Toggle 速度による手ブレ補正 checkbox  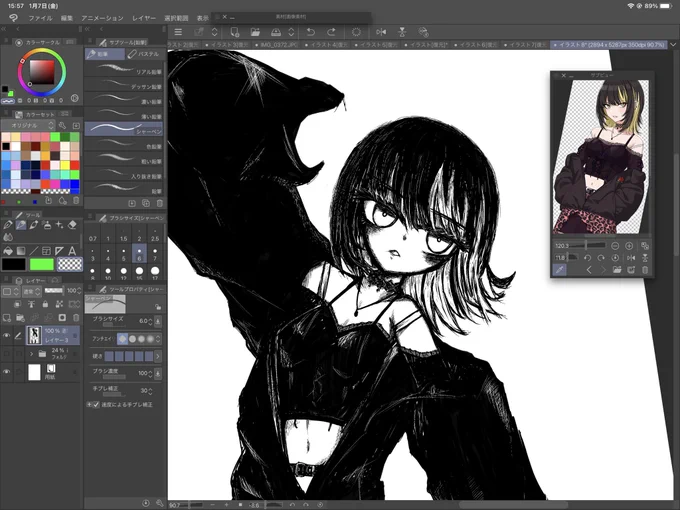click(x=96, y=404)
